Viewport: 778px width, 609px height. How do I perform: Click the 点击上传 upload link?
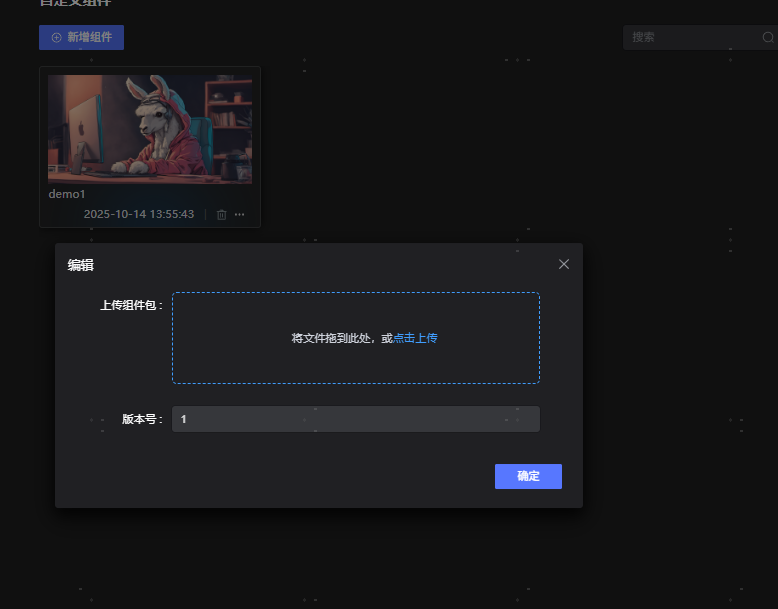click(x=415, y=338)
